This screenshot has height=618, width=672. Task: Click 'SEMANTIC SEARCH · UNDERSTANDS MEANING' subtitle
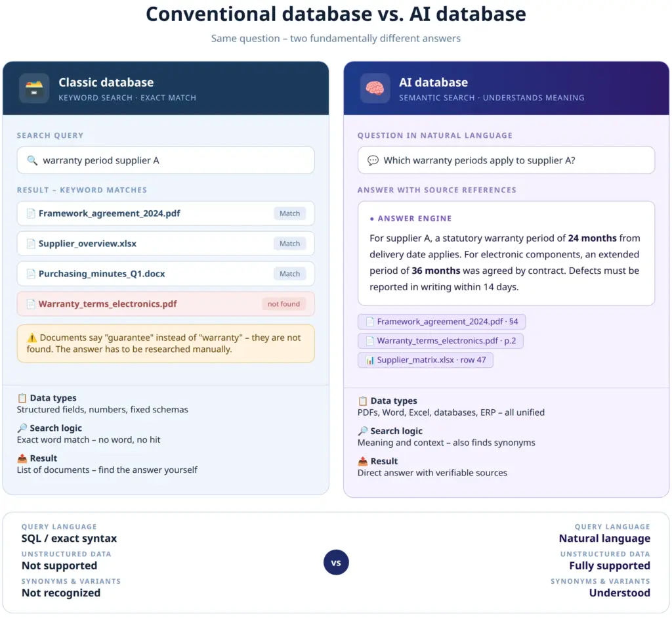492,98
